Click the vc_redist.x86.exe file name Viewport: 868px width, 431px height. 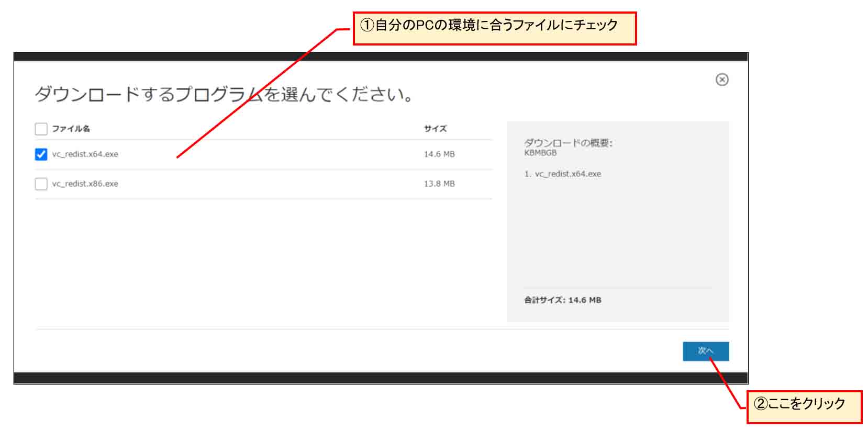coord(85,184)
